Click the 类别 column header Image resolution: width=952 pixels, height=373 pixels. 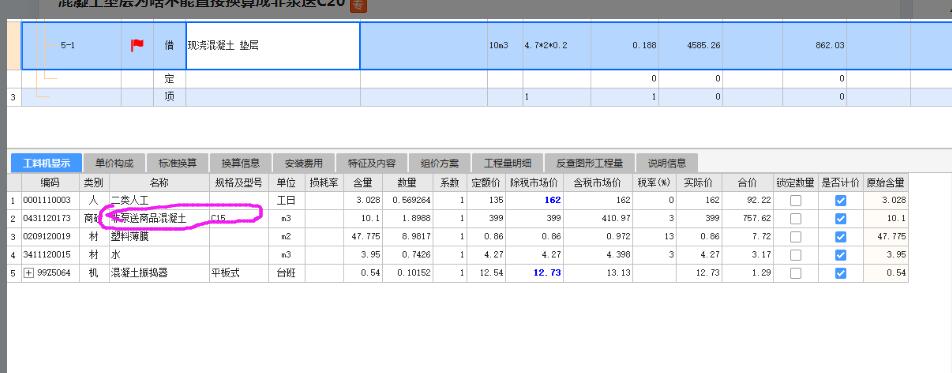click(x=94, y=182)
